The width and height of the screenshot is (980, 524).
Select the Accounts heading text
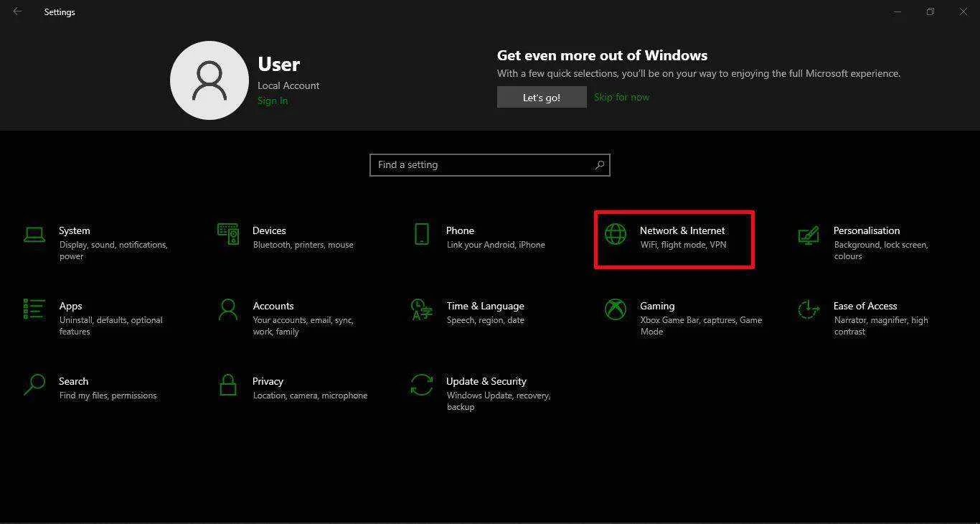click(273, 306)
